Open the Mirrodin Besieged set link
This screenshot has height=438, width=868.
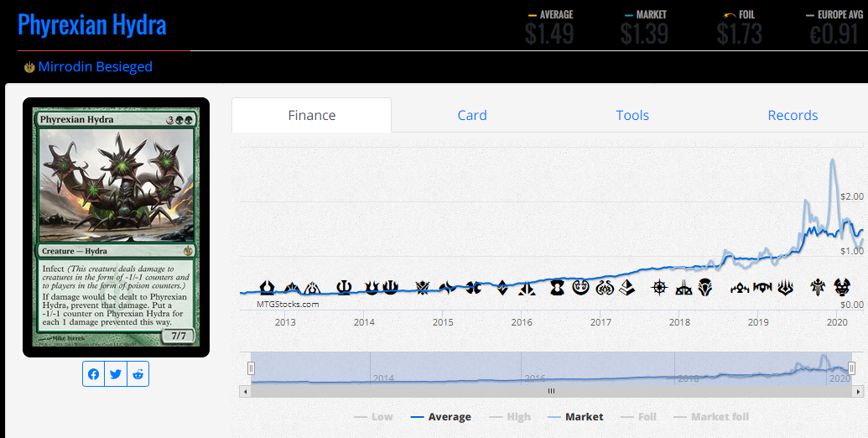pyautogui.click(x=96, y=67)
